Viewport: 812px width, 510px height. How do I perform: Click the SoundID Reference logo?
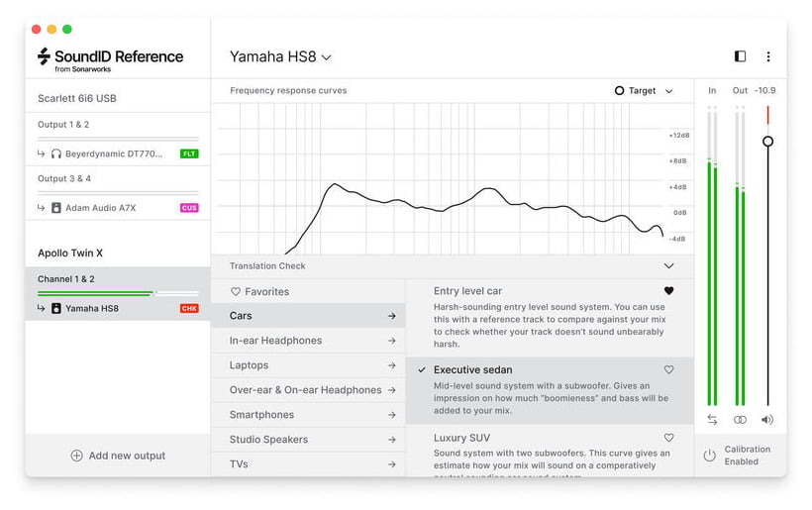(x=110, y=60)
